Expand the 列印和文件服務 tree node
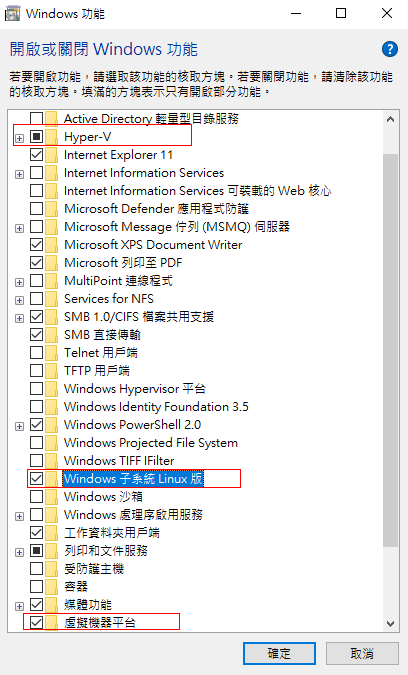The width and height of the screenshot is (408, 675). (x=19, y=552)
